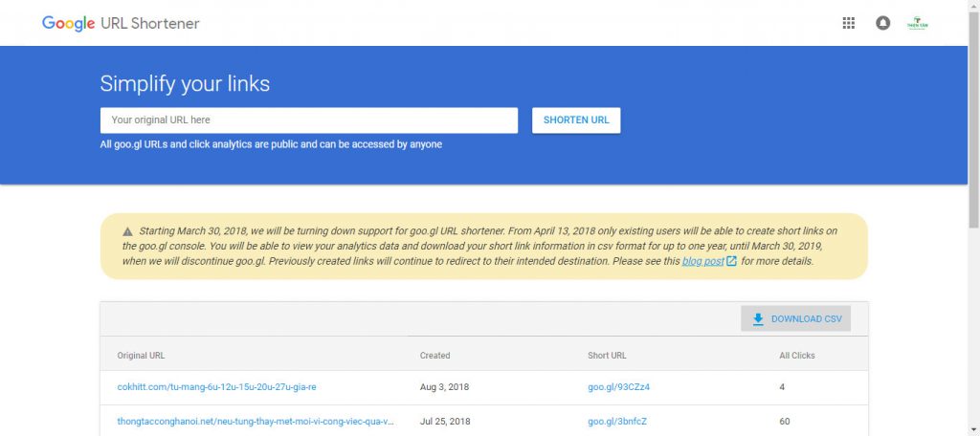This screenshot has height=436, width=980.
Task: Open the blog post link
Action: click(x=703, y=261)
